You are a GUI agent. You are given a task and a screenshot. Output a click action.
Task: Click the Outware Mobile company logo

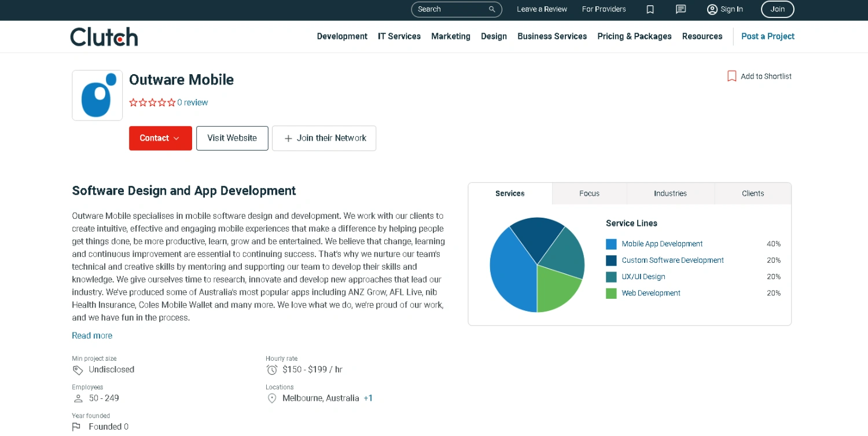point(97,96)
